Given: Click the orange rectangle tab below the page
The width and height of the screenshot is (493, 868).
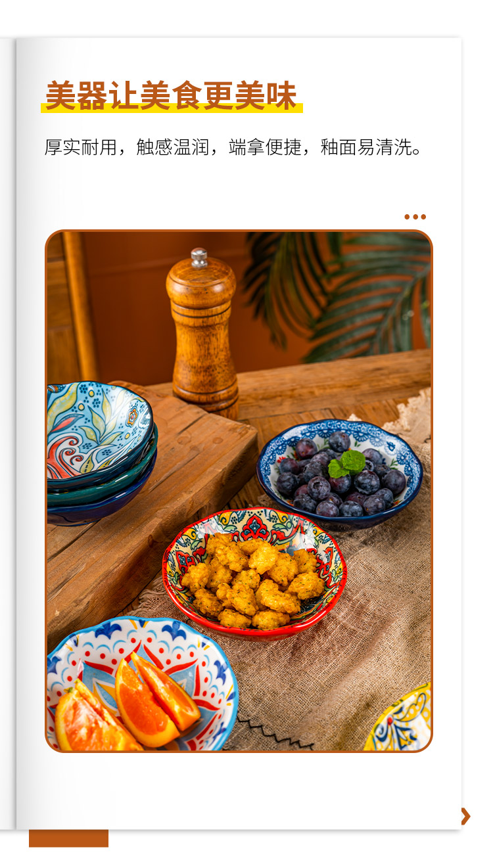Looking at the screenshot, I should [68, 838].
